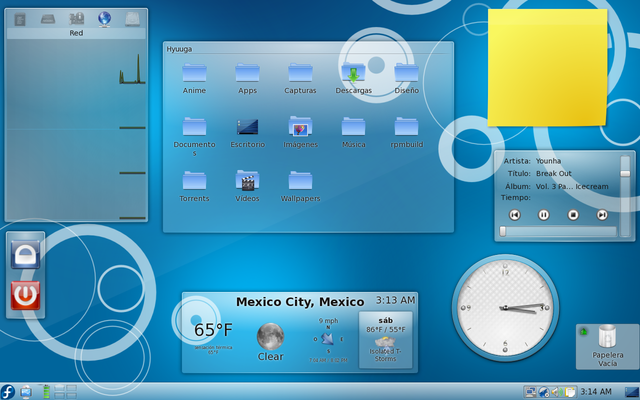Click the Hyuuga folder view title
640x400 pixels.
pos(179,49)
